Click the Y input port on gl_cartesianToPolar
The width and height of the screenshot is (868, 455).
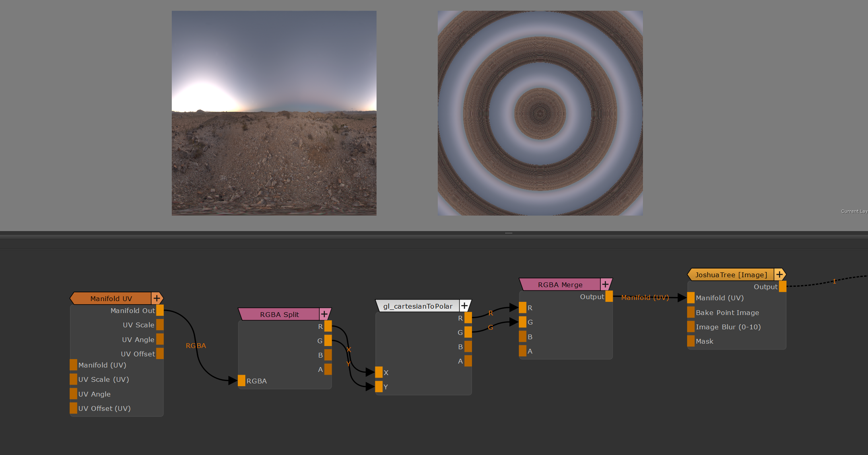(379, 387)
